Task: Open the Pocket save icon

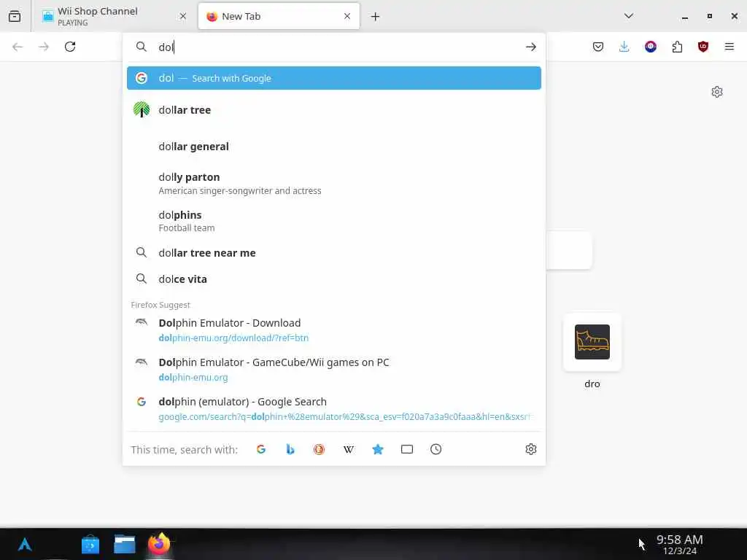Action: [x=598, y=47]
